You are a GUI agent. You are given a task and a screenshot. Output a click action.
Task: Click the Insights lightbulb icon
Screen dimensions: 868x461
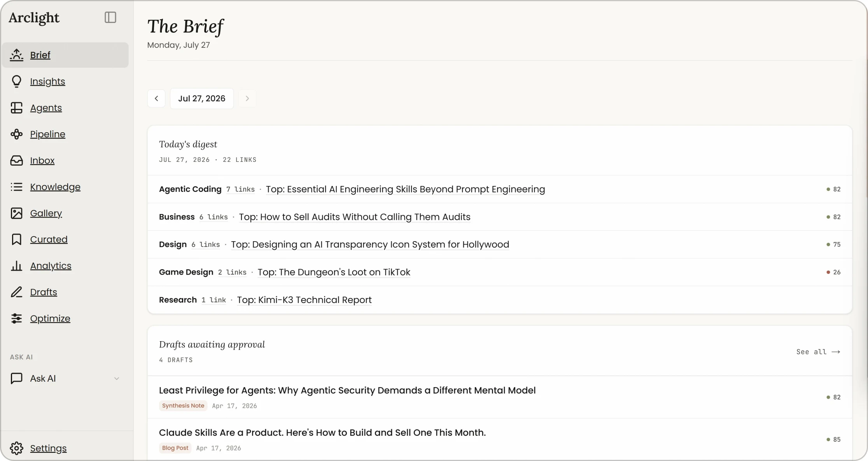[16, 81]
